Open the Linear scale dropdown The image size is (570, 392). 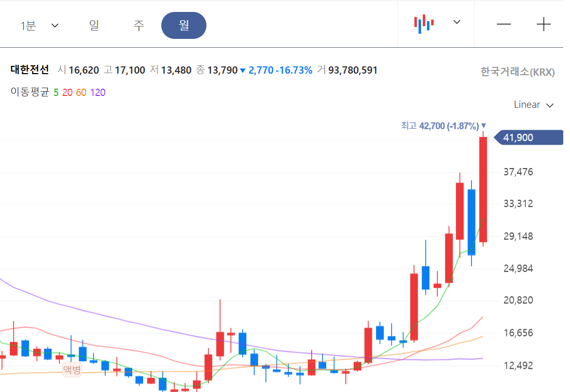[534, 105]
